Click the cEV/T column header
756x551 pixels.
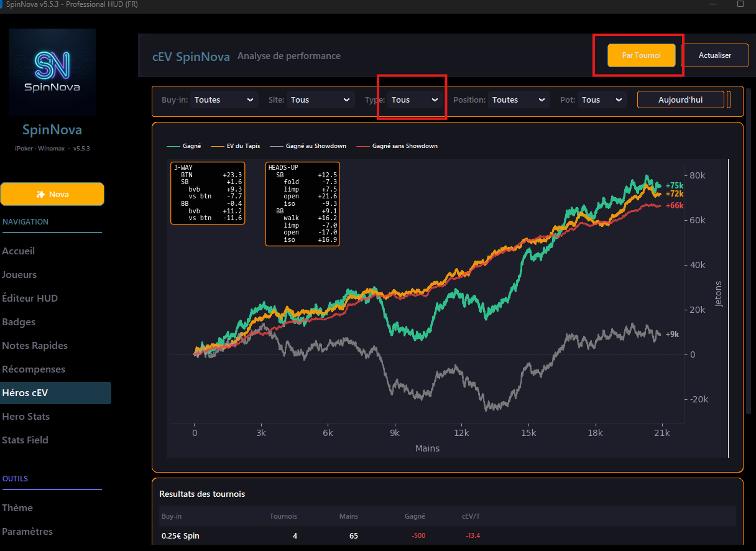(471, 516)
